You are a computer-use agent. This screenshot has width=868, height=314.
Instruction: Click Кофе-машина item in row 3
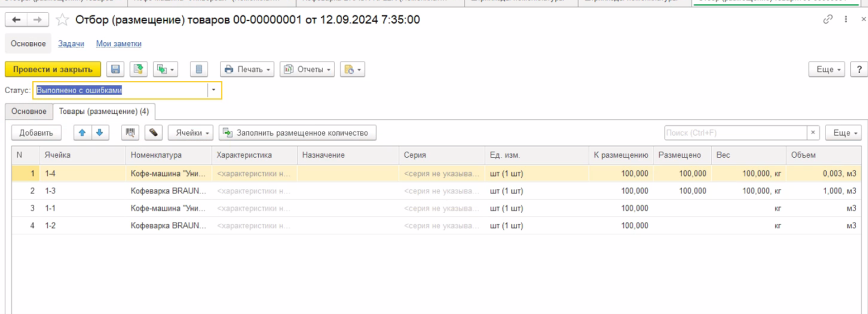(169, 208)
